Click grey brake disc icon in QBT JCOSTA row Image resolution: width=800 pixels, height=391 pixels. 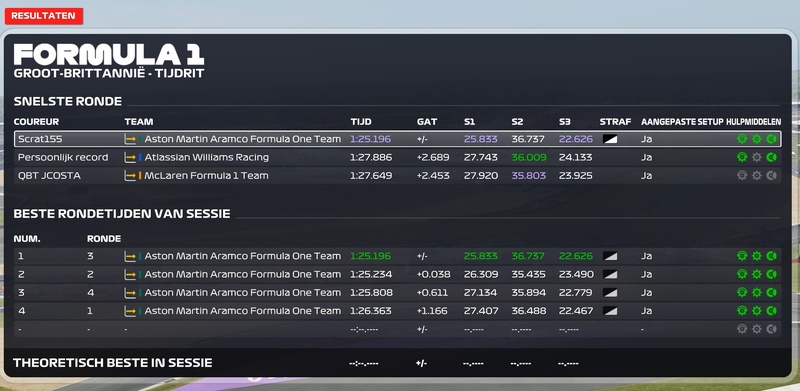click(x=771, y=176)
